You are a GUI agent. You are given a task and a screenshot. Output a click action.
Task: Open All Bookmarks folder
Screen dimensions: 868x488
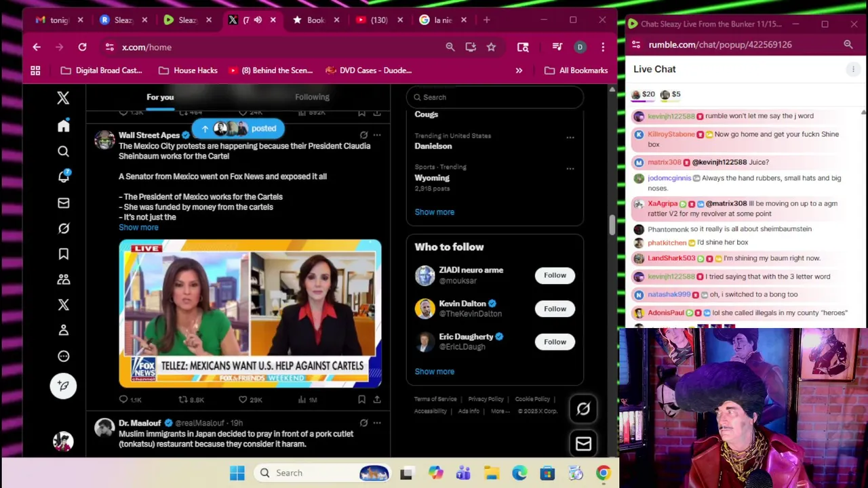pyautogui.click(x=576, y=70)
